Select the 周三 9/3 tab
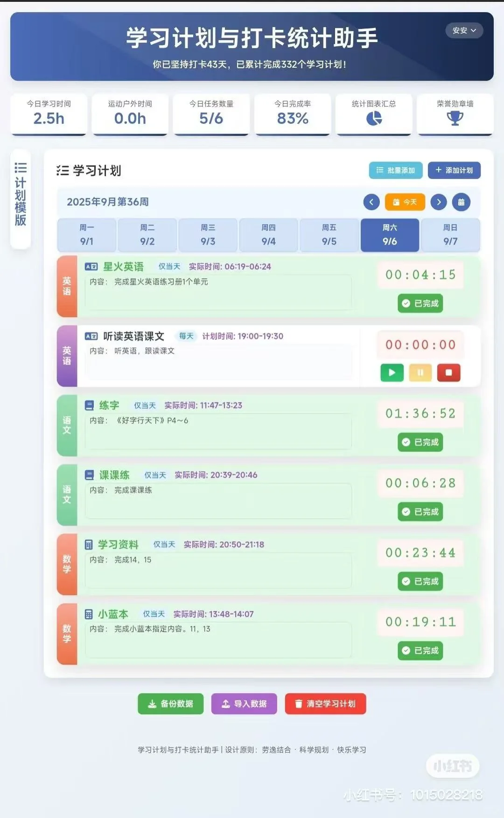 coord(208,235)
